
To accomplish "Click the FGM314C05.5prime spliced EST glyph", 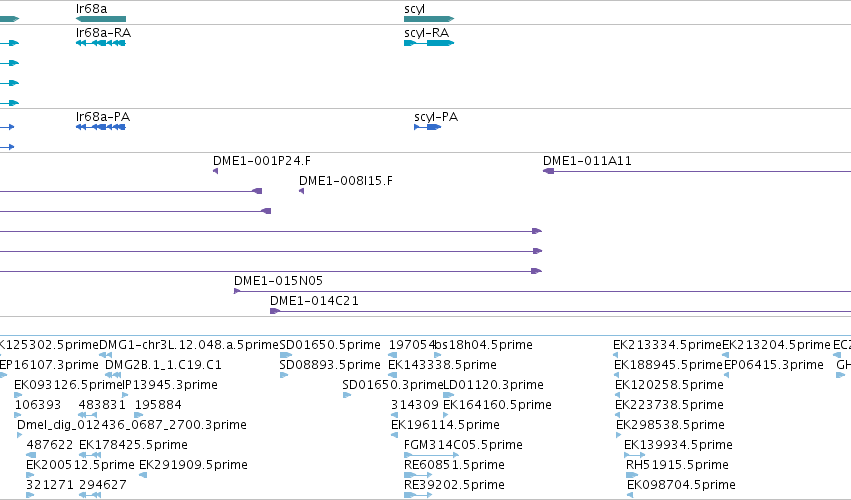I will 431,455.
